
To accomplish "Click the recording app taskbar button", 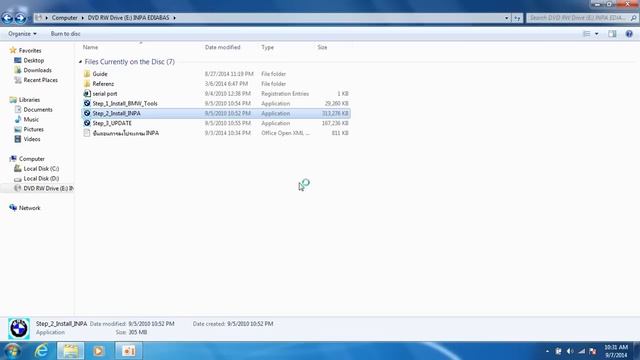I will click(129, 351).
